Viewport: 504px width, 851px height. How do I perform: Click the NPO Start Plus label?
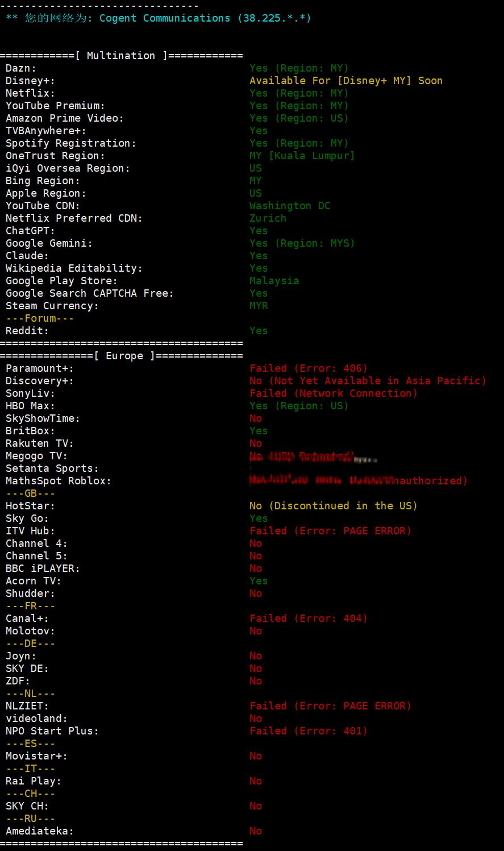[x=52, y=731]
